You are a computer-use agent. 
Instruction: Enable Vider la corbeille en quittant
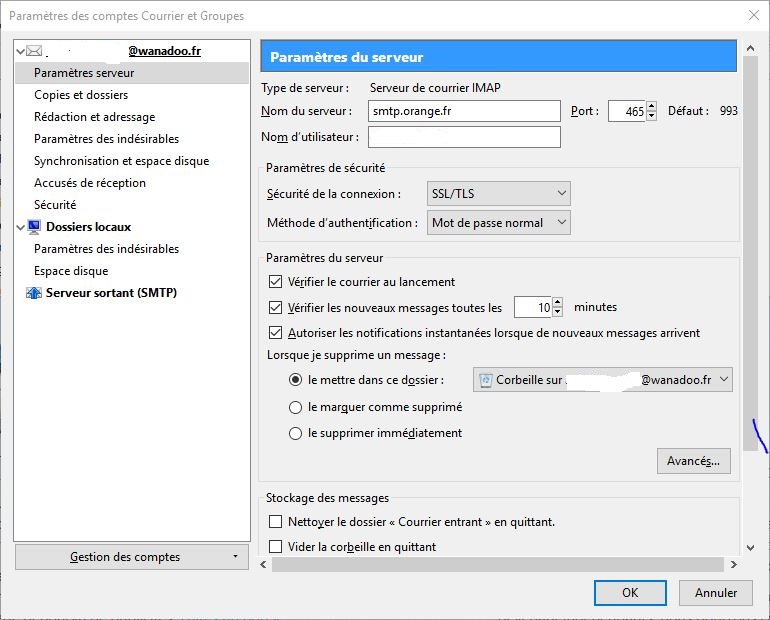click(x=276, y=547)
